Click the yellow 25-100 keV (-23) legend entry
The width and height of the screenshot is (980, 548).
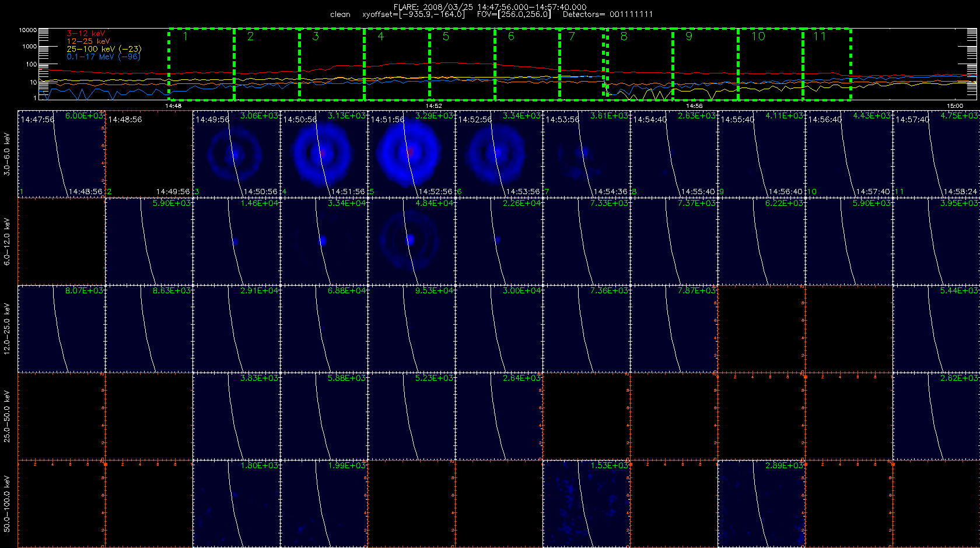(104, 49)
